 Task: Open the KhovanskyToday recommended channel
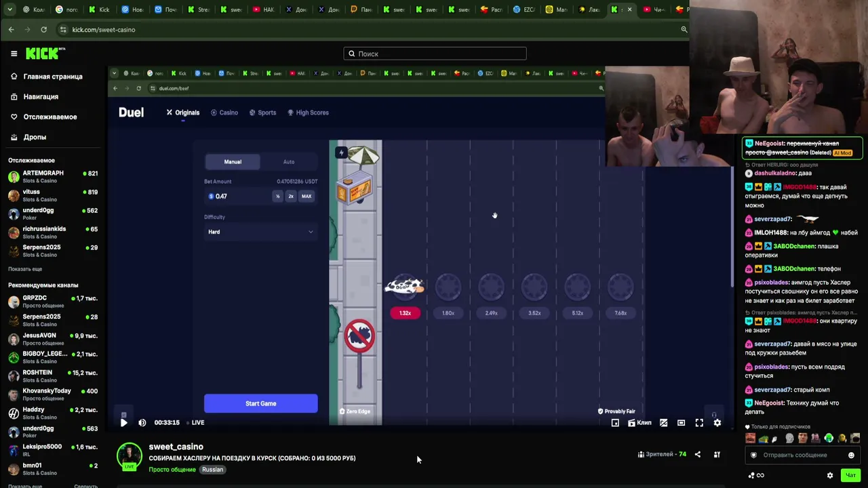tap(53, 394)
